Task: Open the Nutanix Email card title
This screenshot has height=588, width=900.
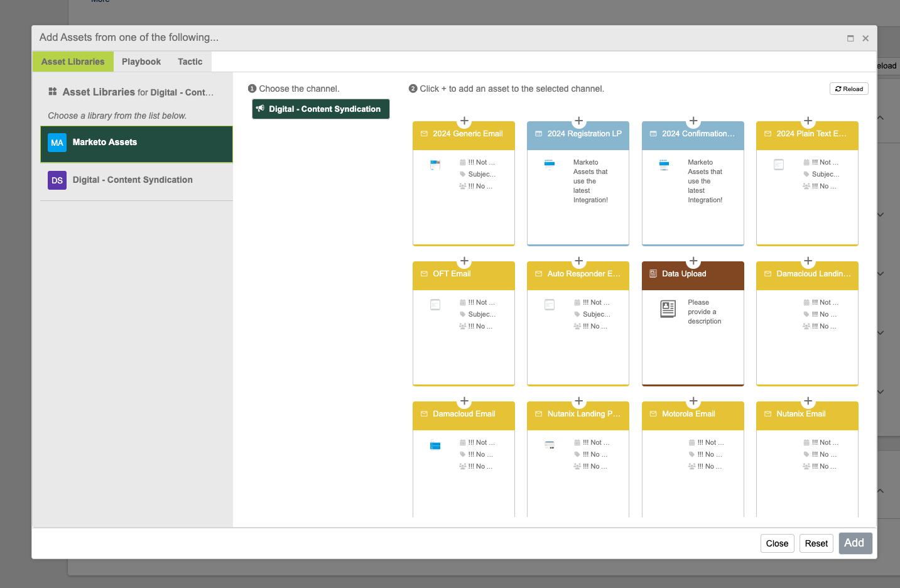Action: pos(801,414)
